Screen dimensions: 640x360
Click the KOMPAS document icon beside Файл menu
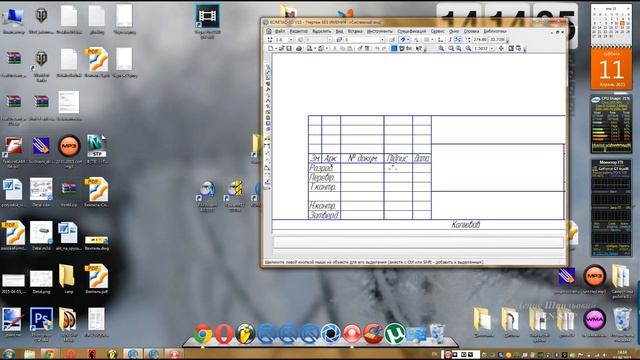coord(269,31)
